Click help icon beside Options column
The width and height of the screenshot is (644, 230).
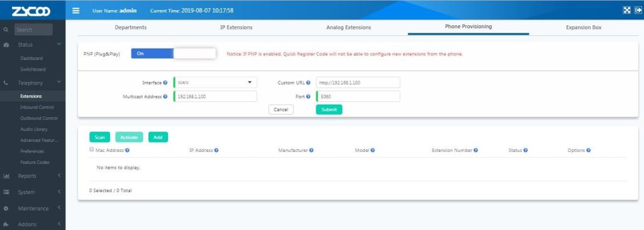tap(589, 150)
